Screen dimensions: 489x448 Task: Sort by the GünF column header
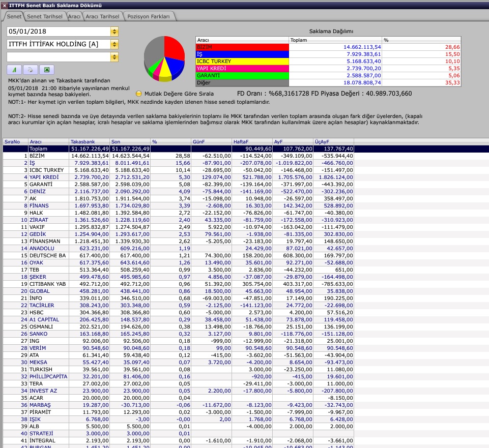tap(212, 142)
